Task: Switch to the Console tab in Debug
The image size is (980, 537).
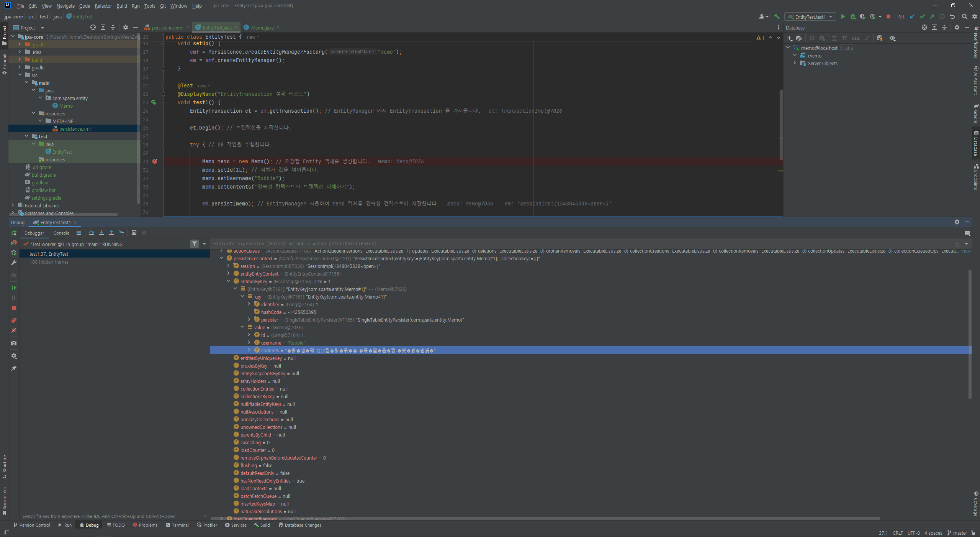Action: pos(61,233)
